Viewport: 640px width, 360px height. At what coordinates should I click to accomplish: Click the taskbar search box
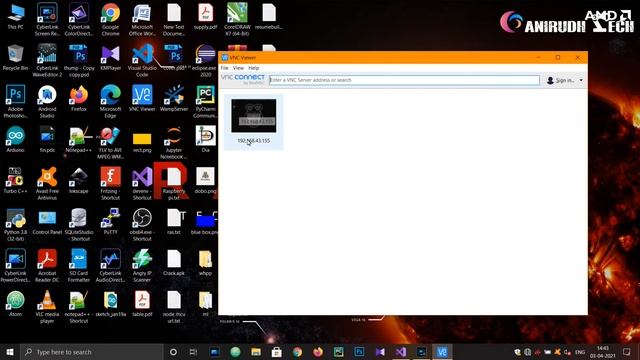pyautogui.click(x=92, y=352)
